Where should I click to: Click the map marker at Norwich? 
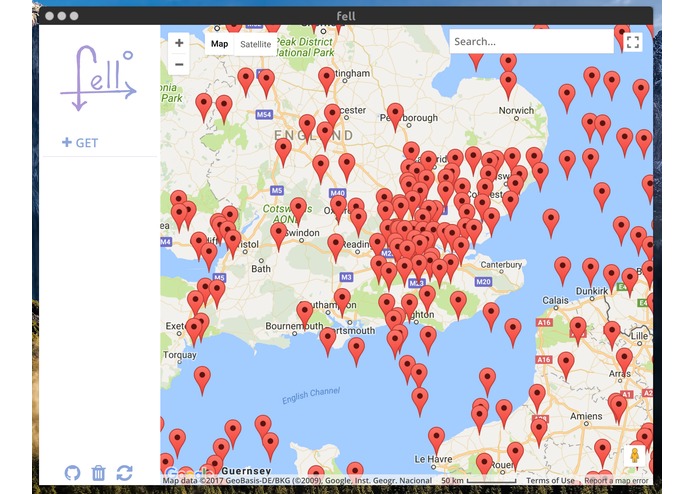508,84
